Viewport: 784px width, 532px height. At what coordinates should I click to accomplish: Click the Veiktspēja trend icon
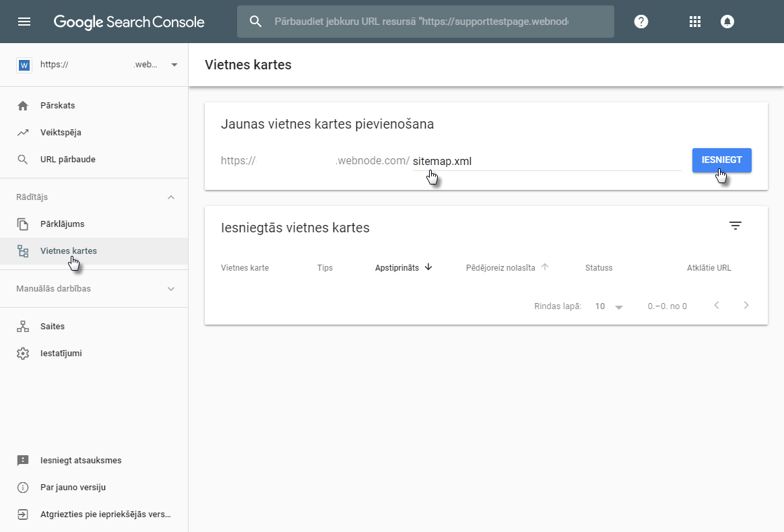[x=23, y=133]
